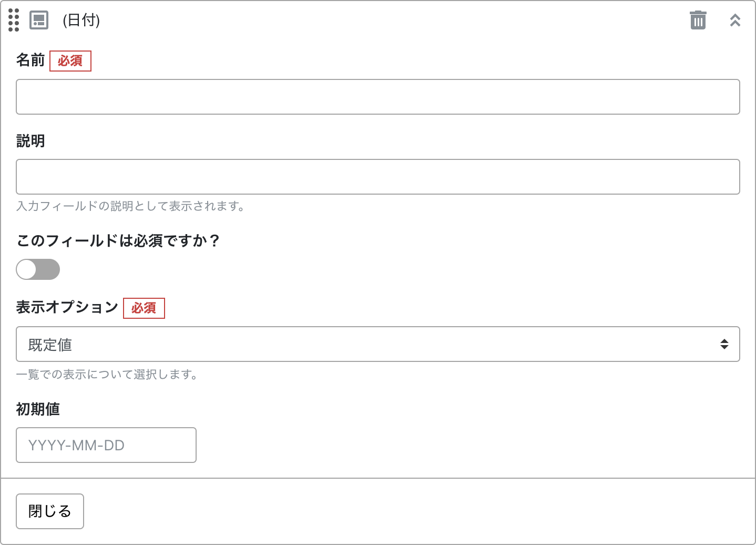Click the date field type icon in header

[x=39, y=20]
